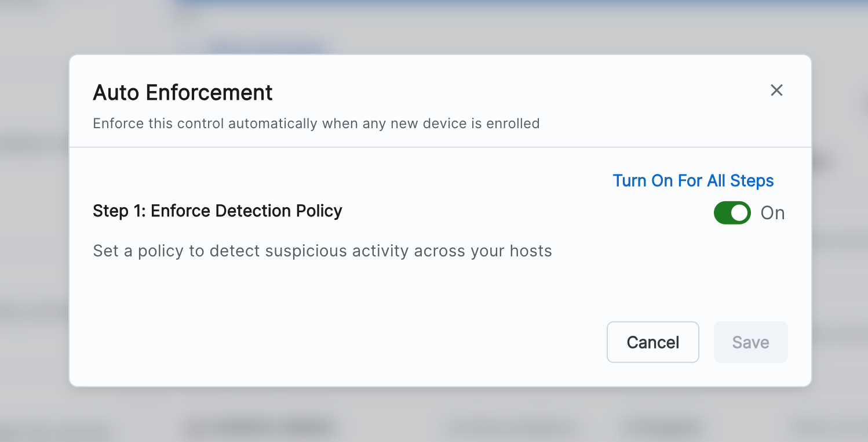
Task: Click the On label beside the toggle
Action: click(772, 213)
